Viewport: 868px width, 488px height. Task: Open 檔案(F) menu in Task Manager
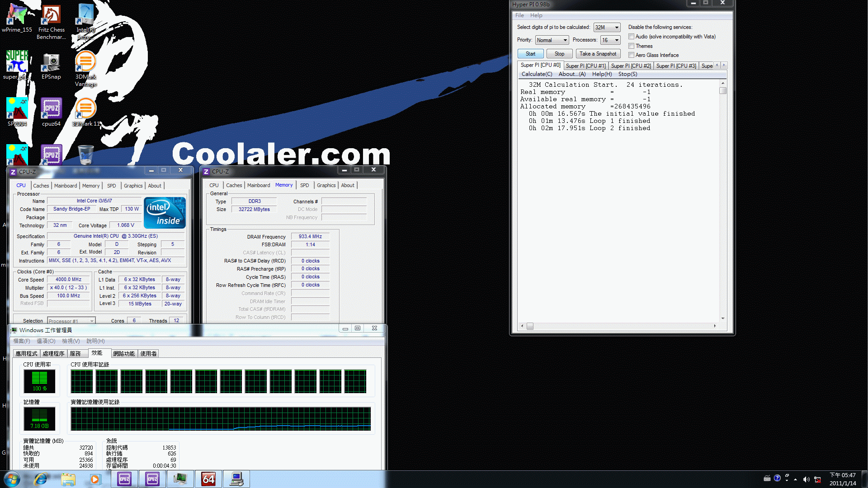(x=22, y=341)
